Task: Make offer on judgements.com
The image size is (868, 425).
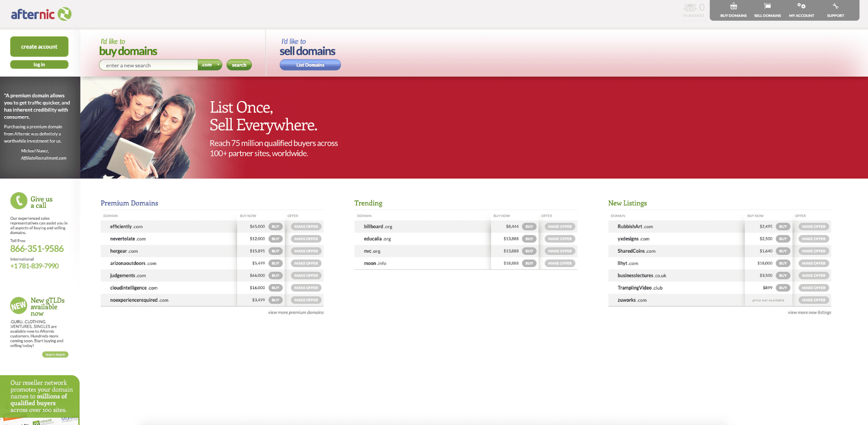Action: click(306, 276)
